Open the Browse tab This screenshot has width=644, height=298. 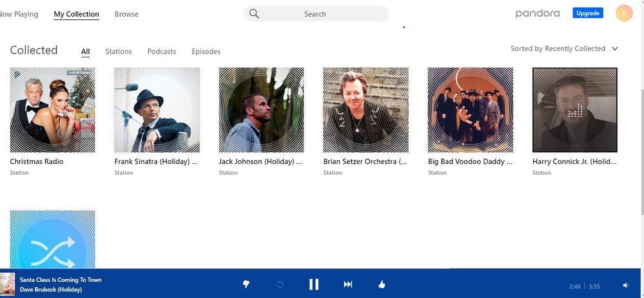tap(126, 14)
